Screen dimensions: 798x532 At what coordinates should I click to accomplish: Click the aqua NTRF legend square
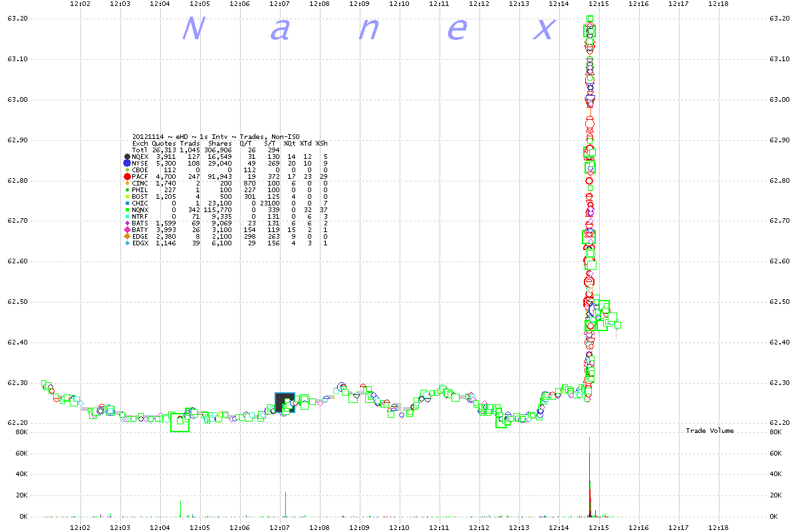[x=126, y=216]
